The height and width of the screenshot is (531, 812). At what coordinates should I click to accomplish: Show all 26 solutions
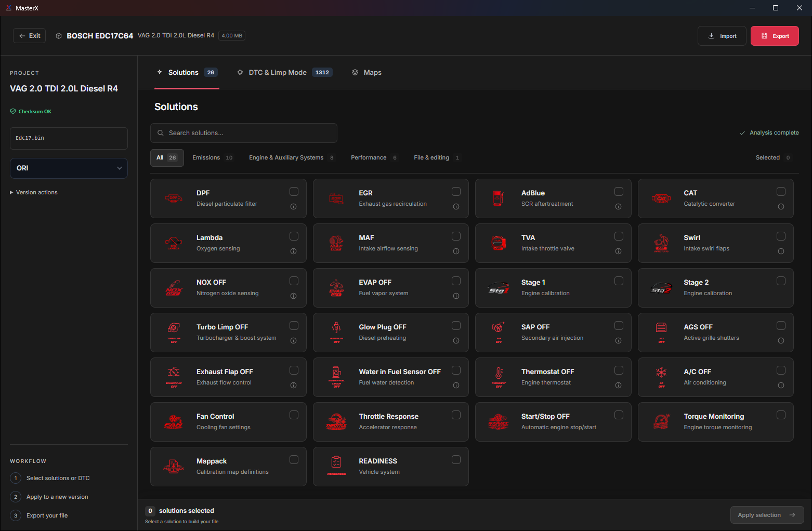167,158
